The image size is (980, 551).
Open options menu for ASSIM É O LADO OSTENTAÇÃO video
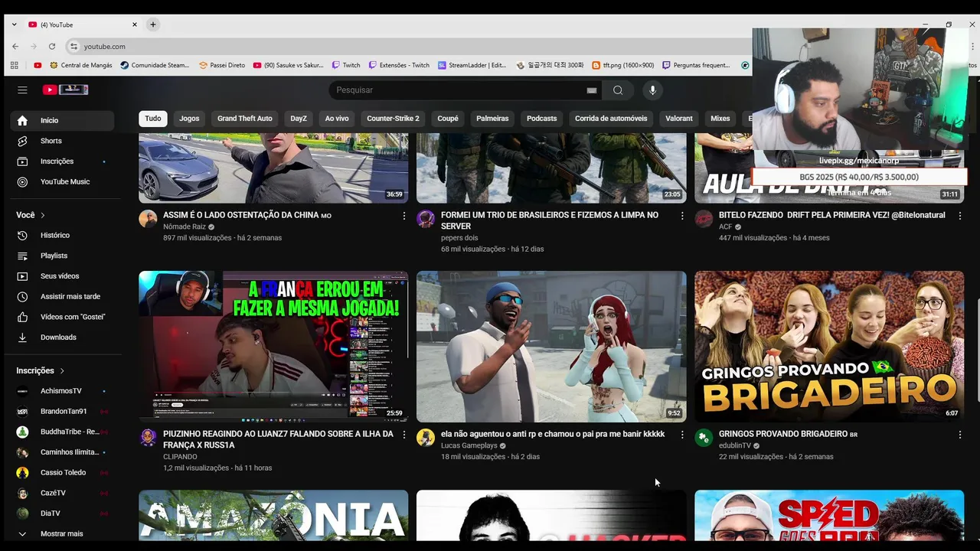(404, 216)
